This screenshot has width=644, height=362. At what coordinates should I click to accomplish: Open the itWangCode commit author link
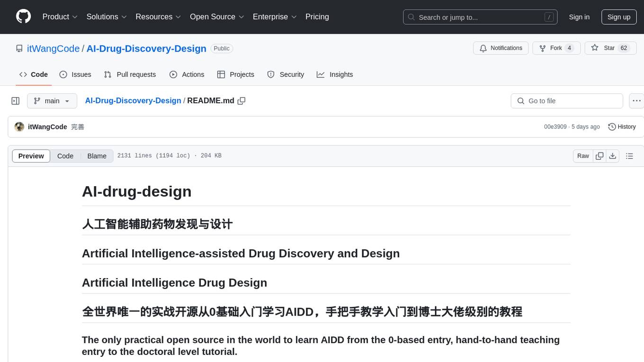pos(47,127)
